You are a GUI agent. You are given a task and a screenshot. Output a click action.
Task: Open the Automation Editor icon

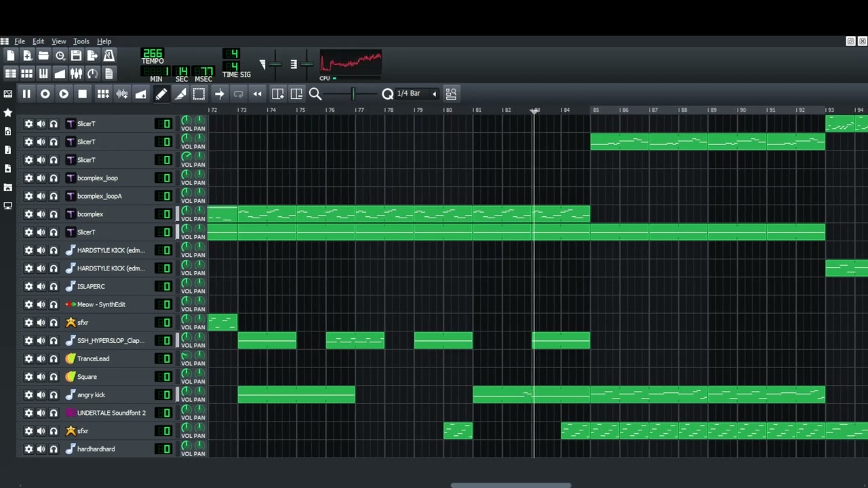(60, 73)
